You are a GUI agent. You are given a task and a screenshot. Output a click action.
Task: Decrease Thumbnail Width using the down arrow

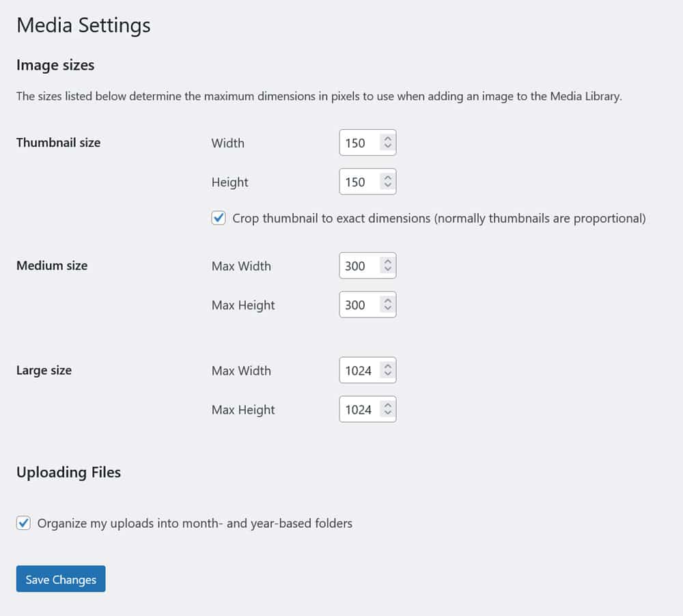pyautogui.click(x=388, y=147)
